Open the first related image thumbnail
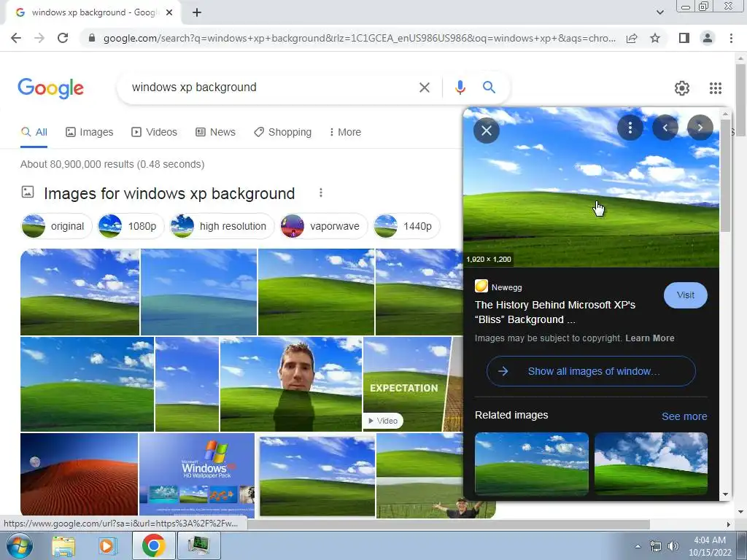This screenshot has height=560, width=747. point(532,464)
